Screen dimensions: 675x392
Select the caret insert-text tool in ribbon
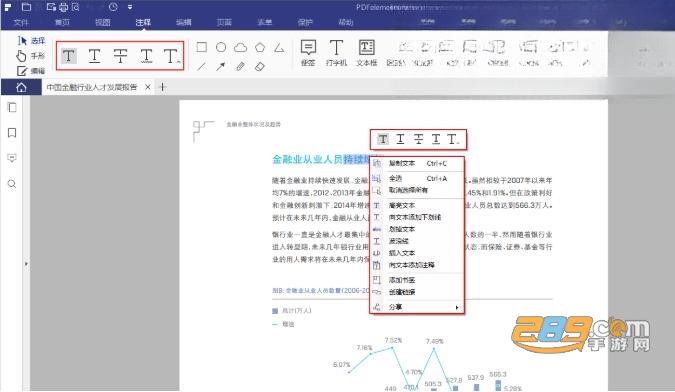pyautogui.click(x=171, y=56)
